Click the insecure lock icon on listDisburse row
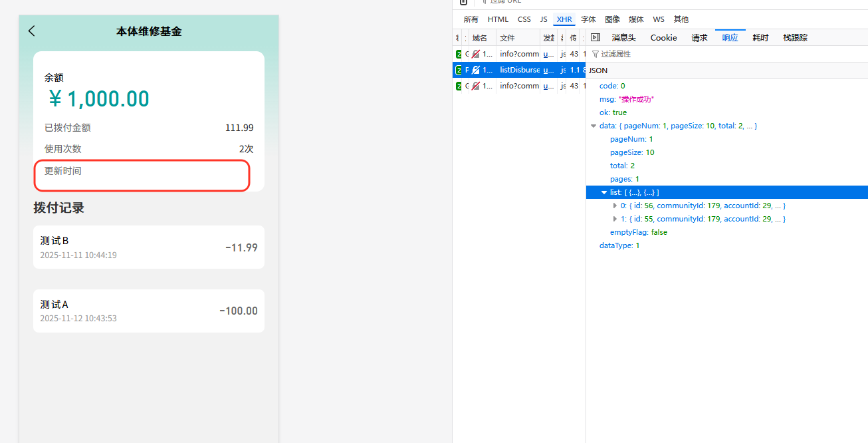Viewport: 868px width, 443px height. pos(476,70)
